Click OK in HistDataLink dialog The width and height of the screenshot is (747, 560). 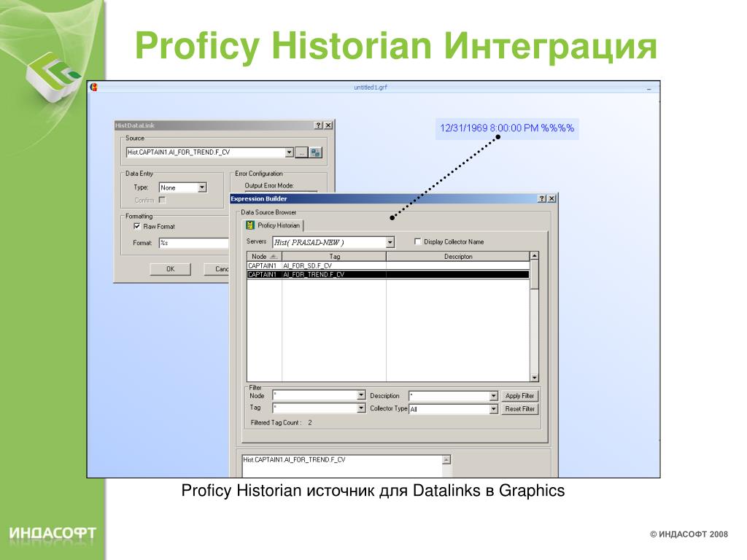click(x=170, y=269)
